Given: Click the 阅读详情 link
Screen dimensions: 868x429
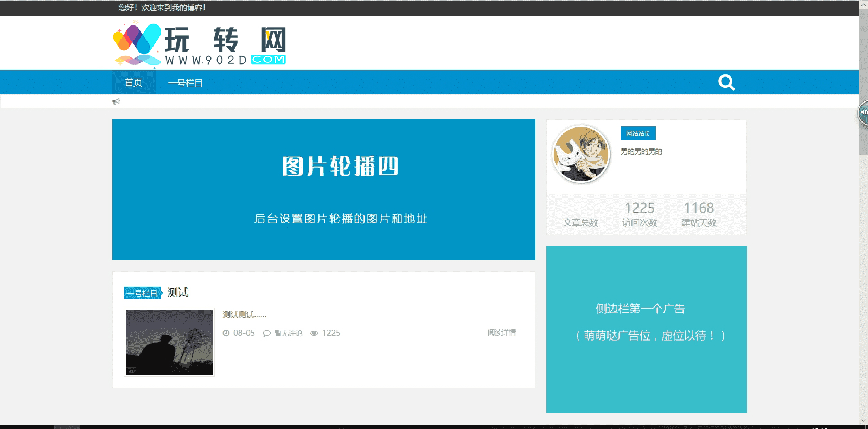Looking at the screenshot, I should coord(501,332).
